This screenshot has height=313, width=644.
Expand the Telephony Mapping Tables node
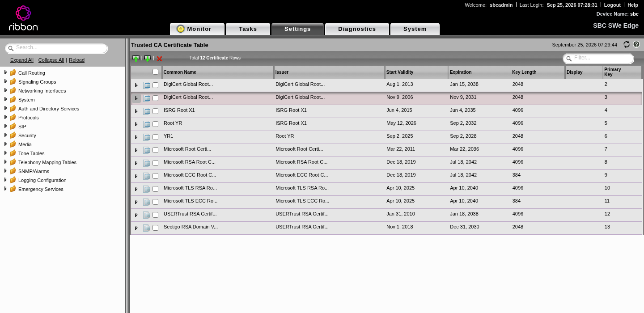pyautogui.click(x=5, y=162)
